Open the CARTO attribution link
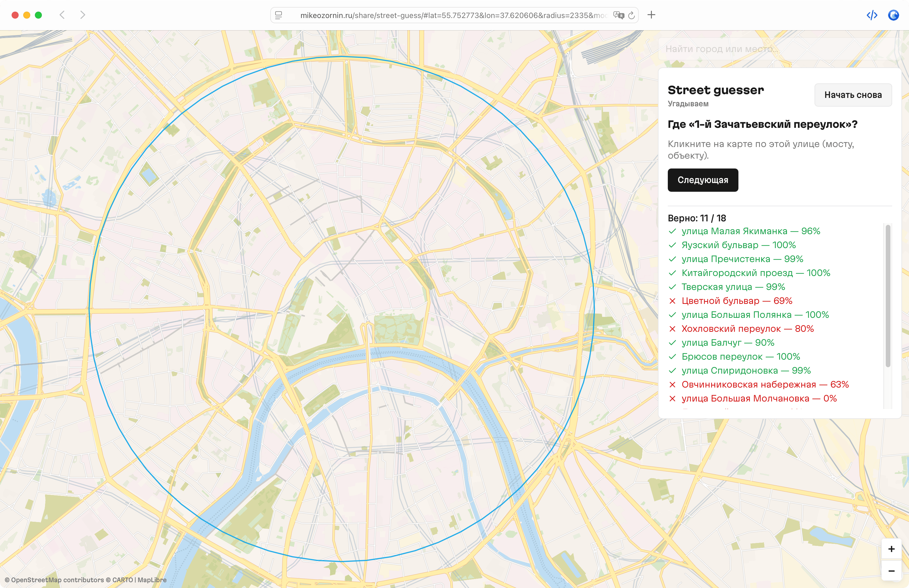 (x=122, y=580)
